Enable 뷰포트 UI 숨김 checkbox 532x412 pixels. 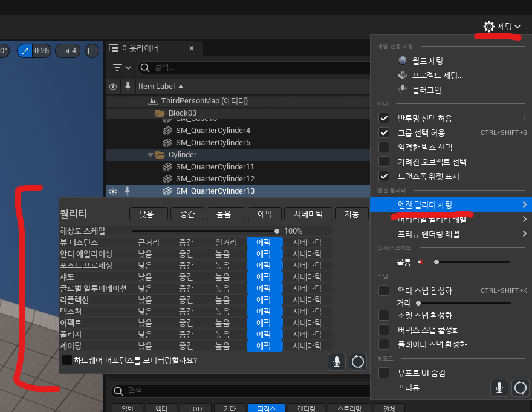coord(384,373)
